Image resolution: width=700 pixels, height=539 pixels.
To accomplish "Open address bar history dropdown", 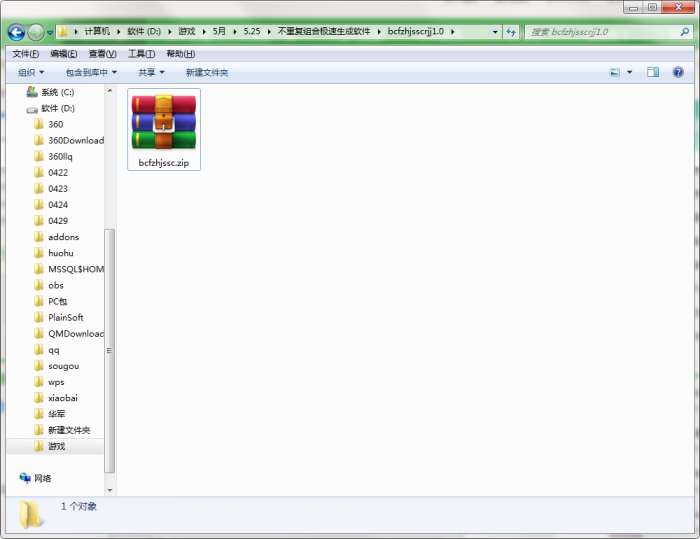I will click(495, 32).
